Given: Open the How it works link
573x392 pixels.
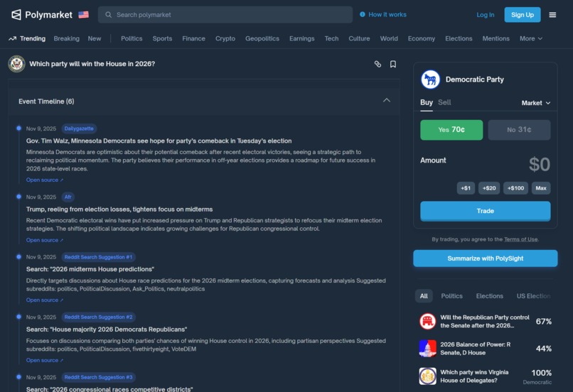Looking at the screenshot, I should point(387,14).
